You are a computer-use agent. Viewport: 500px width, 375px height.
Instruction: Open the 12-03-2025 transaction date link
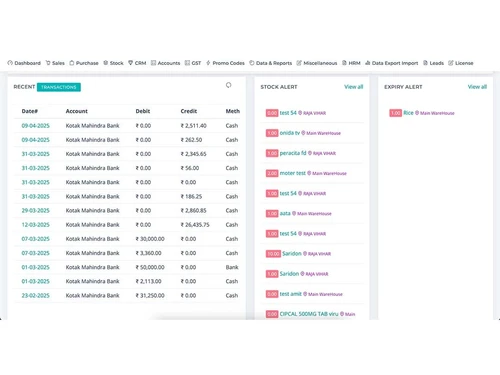tap(35, 225)
